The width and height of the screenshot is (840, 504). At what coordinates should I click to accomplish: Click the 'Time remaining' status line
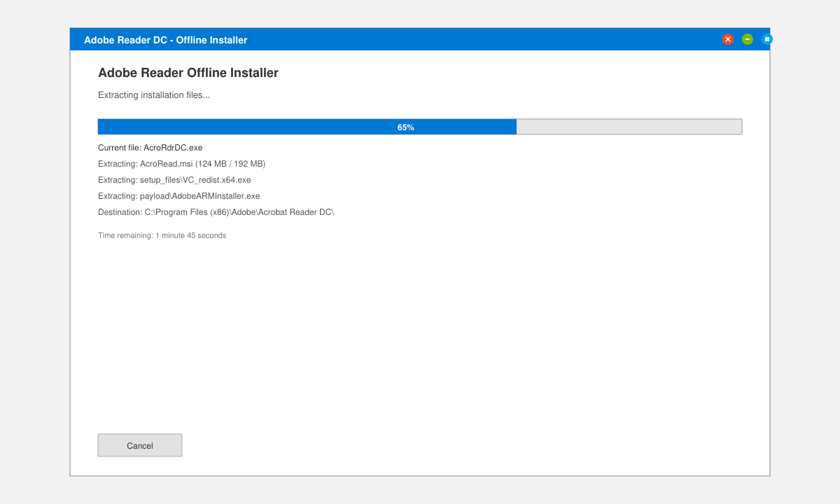click(x=162, y=236)
